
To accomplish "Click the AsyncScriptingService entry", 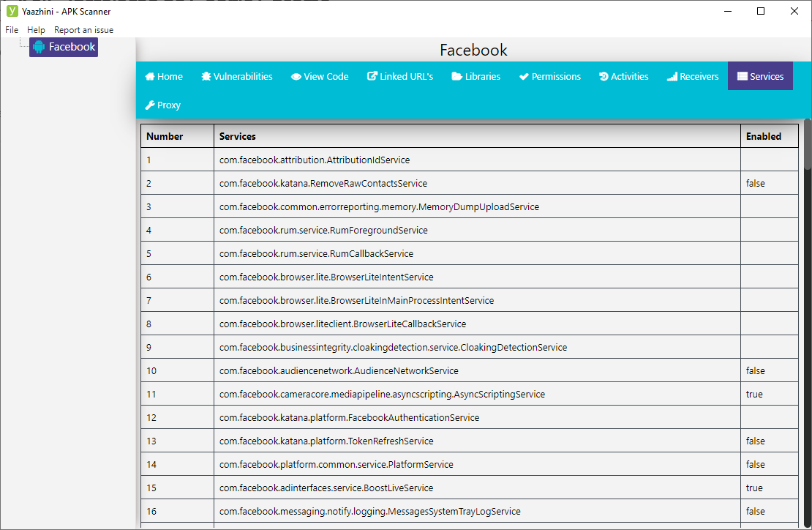I will click(382, 395).
